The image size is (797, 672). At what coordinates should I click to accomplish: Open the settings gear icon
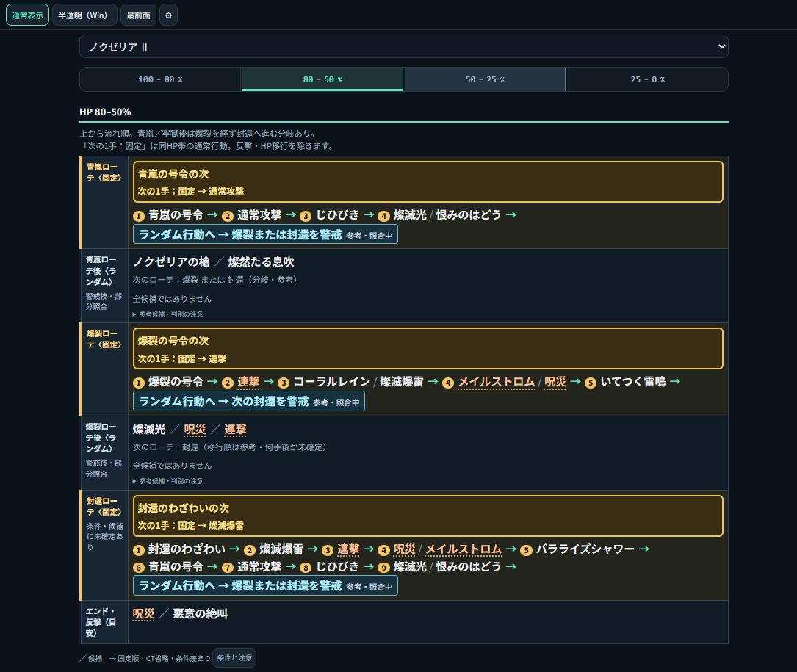(x=168, y=15)
